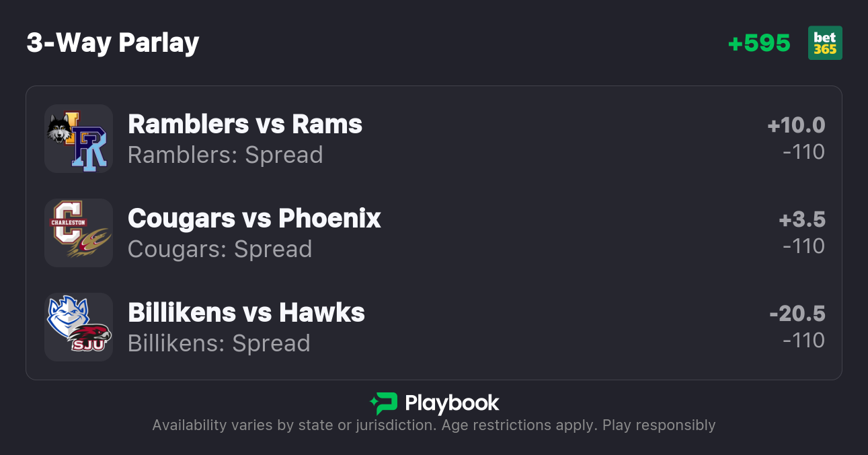
Task: Click the green Playbook logo mark
Action: pyautogui.click(x=384, y=403)
